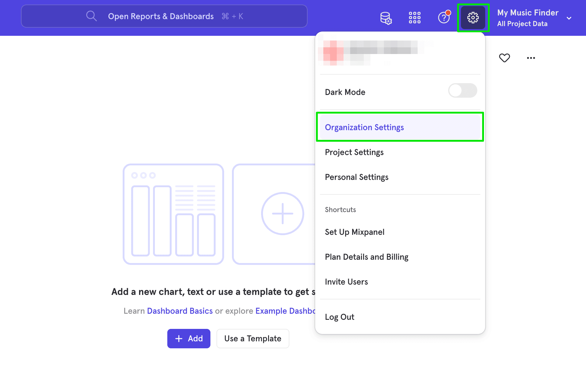Screen dimensions: 586x392
Task: Toggle Dark Mode on
Action: [462, 90]
